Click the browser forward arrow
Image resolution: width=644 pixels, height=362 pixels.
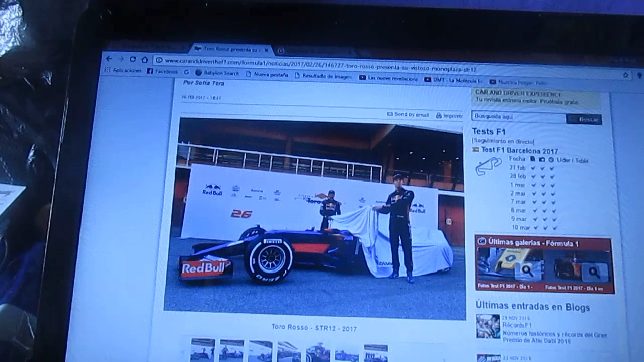[121, 59]
